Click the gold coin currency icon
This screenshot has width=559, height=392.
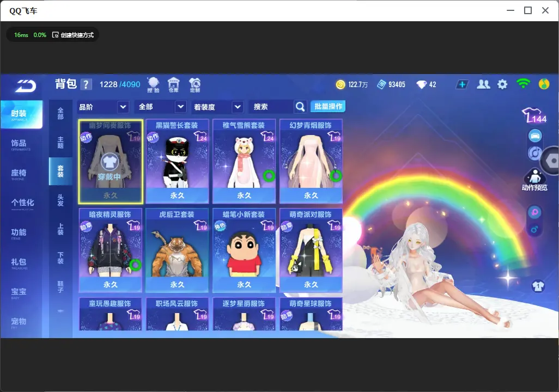tap(341, 84)
